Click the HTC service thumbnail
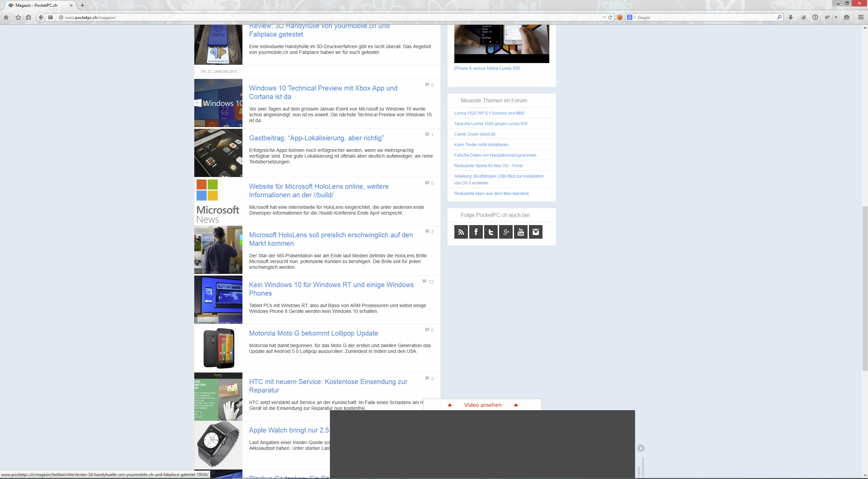This screenshot has height=479, width=868. coord(218,397)
